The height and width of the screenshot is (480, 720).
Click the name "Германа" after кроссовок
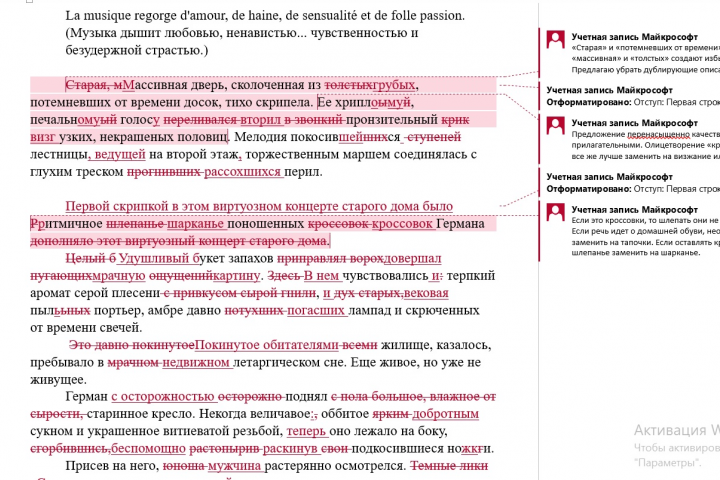[x=461, y=224]
